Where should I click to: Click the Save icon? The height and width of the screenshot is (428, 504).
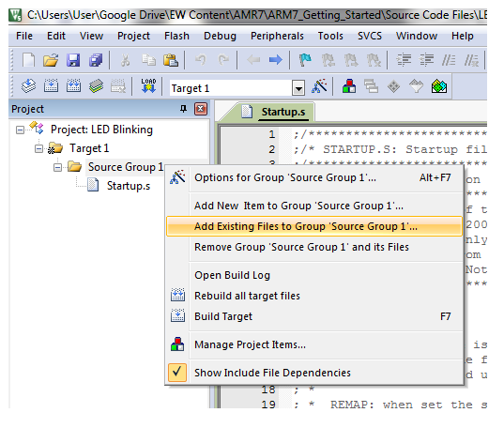coord(73,60)
